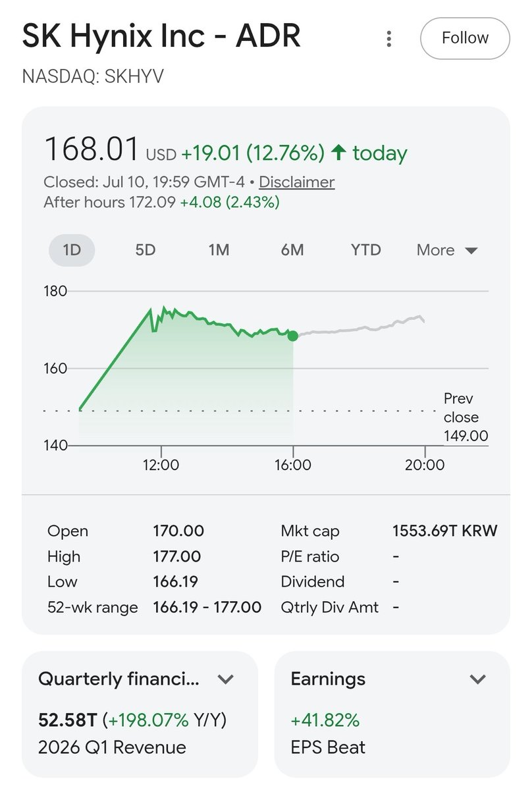Screen dimensions: 532x790
Task: Click the After hours 172.09 line
Action: pyautogui.click(x=161, y=201)
